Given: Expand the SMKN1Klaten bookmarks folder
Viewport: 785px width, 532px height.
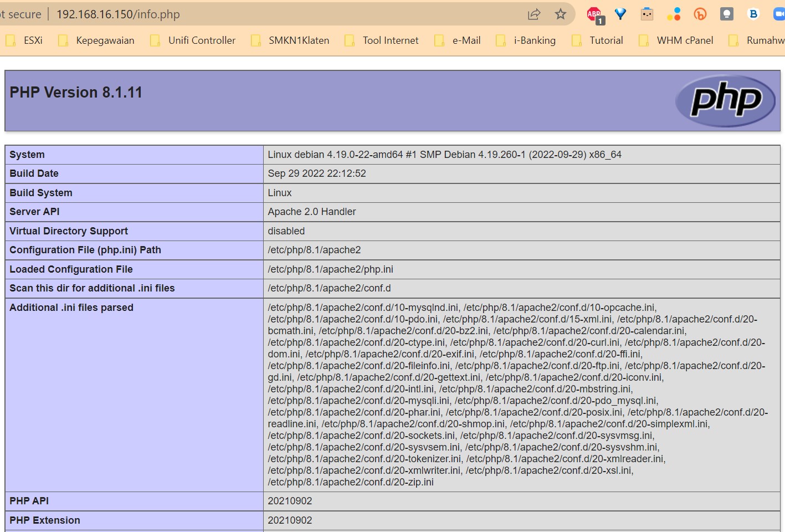Looking at the screenshot, I should (290, 40).
